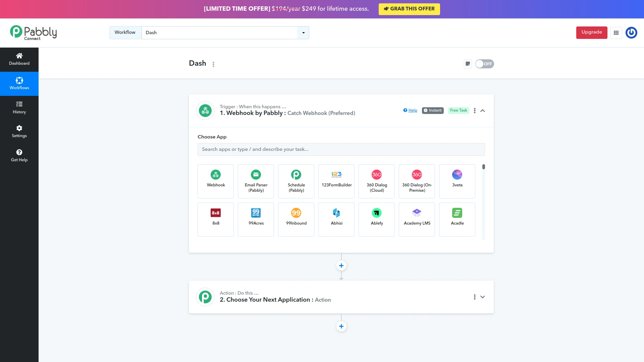This screenshot has height=362, width=644.
Task: Open the notes icon beside the workflow toggle
Action: point(468,64)
